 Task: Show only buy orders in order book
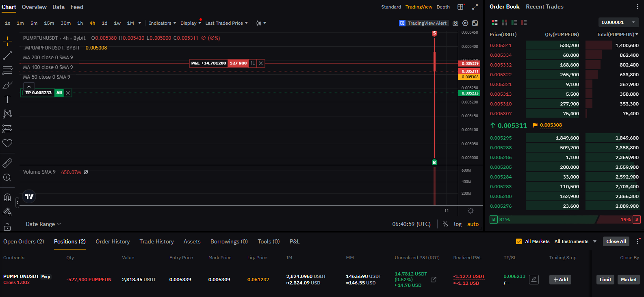(514, 23)
